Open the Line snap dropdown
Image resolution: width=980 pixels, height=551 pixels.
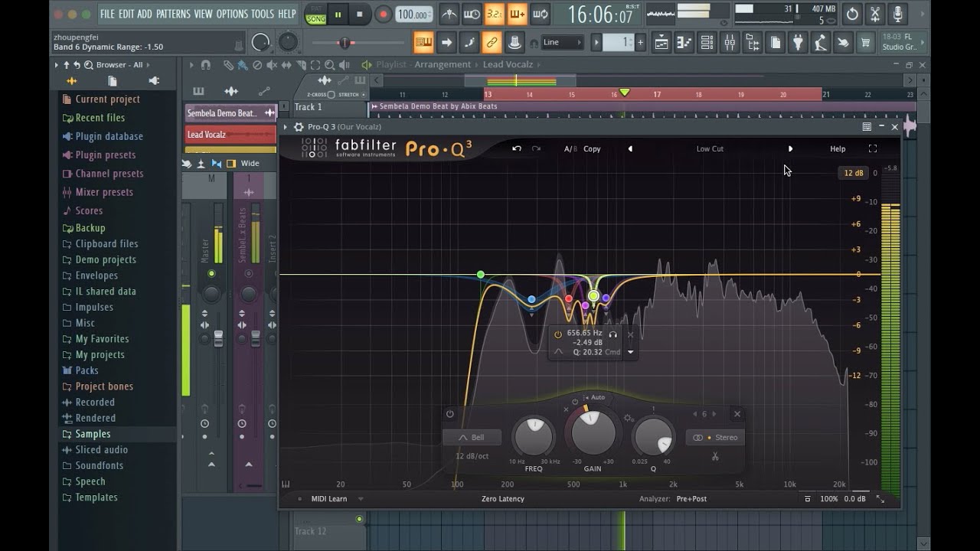[x=561, y=42]
